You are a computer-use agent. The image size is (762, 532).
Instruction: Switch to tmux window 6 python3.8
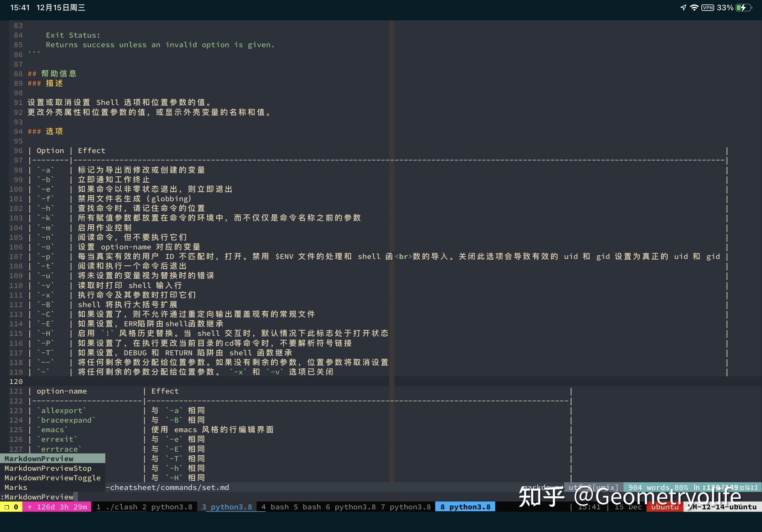click(351, 507)
